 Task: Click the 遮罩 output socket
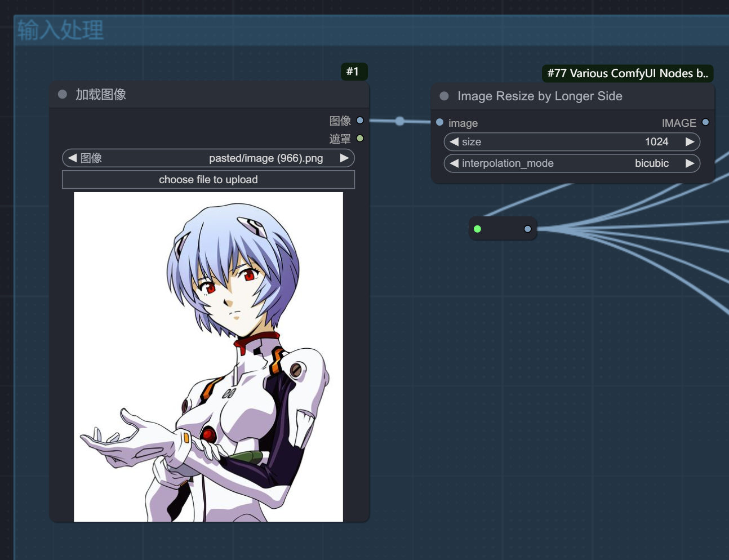[360, 139]
